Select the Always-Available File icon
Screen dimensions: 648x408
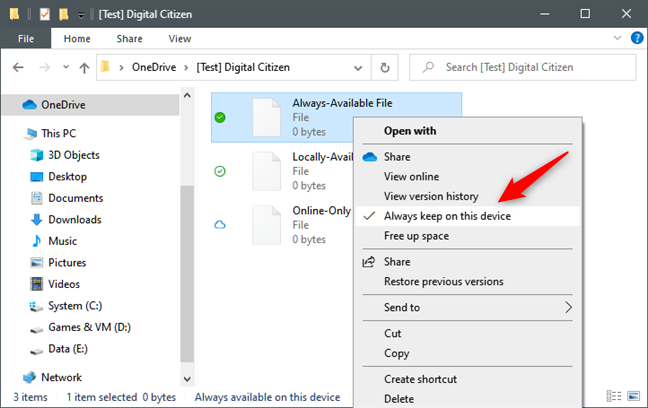tap(267, 117)
